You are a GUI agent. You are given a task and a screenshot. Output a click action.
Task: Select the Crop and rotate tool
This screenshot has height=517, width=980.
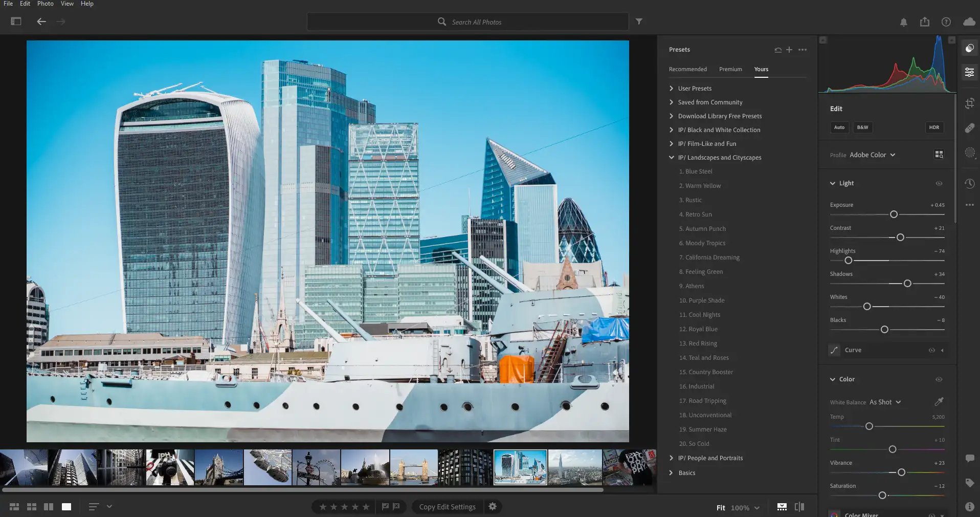(969, 103)
